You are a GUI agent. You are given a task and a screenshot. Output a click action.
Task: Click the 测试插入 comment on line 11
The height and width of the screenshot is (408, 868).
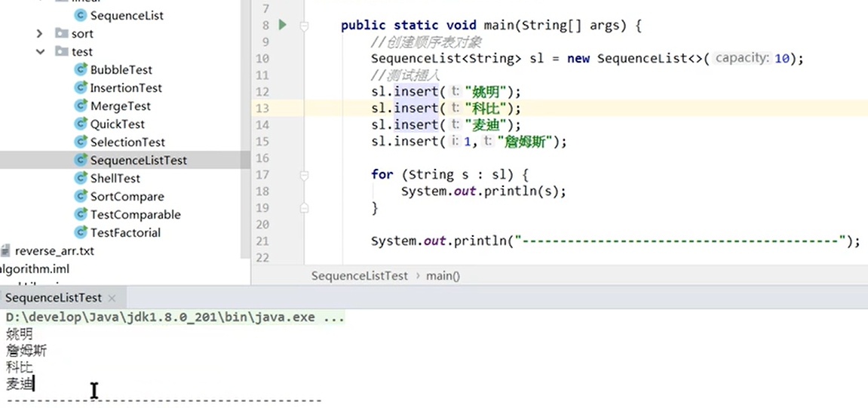[407, 75]
